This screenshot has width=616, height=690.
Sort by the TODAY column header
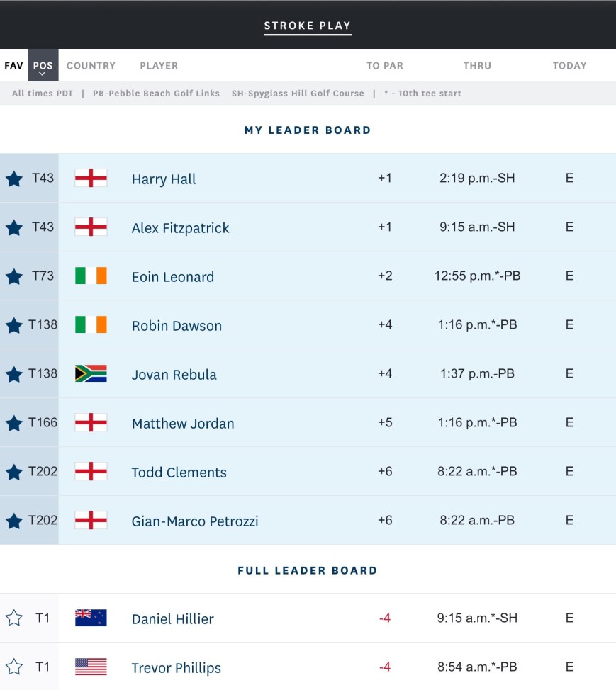coord(569,66)
